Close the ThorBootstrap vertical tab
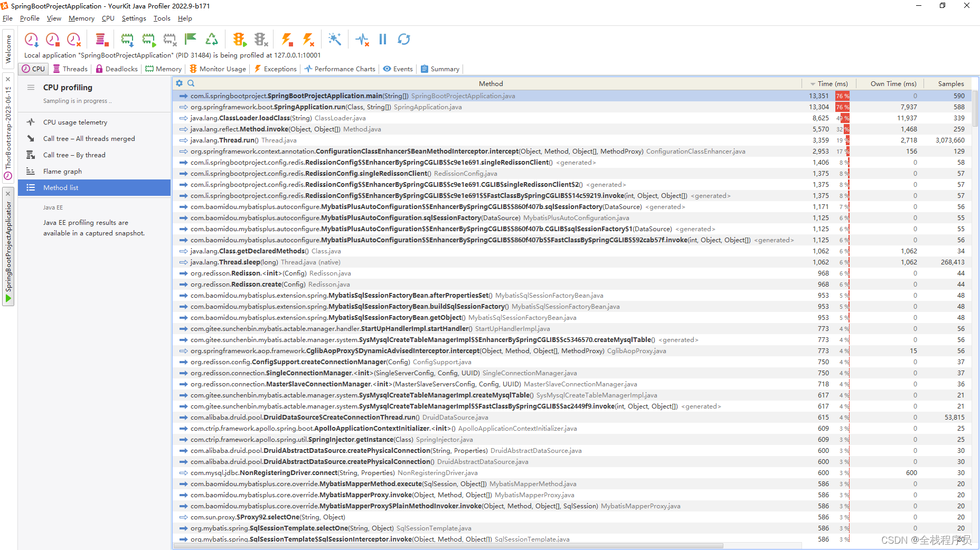This screenshot has height=550, width=980. pyautogui.click(x=8, y=79)
